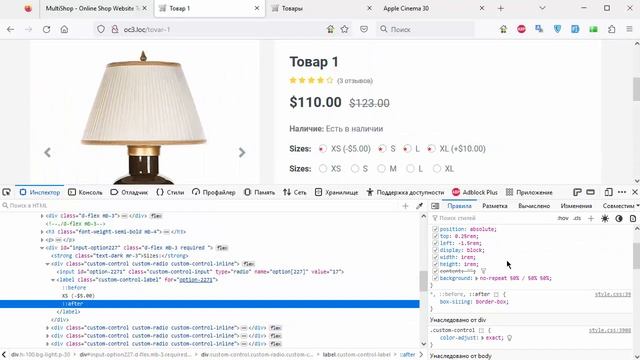Switch to the Разметка layout tab

(495, 206)
